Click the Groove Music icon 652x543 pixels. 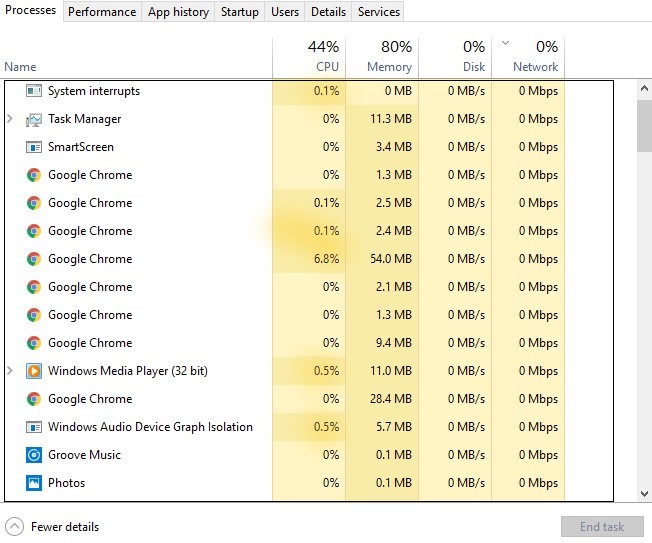pos(34,455)
